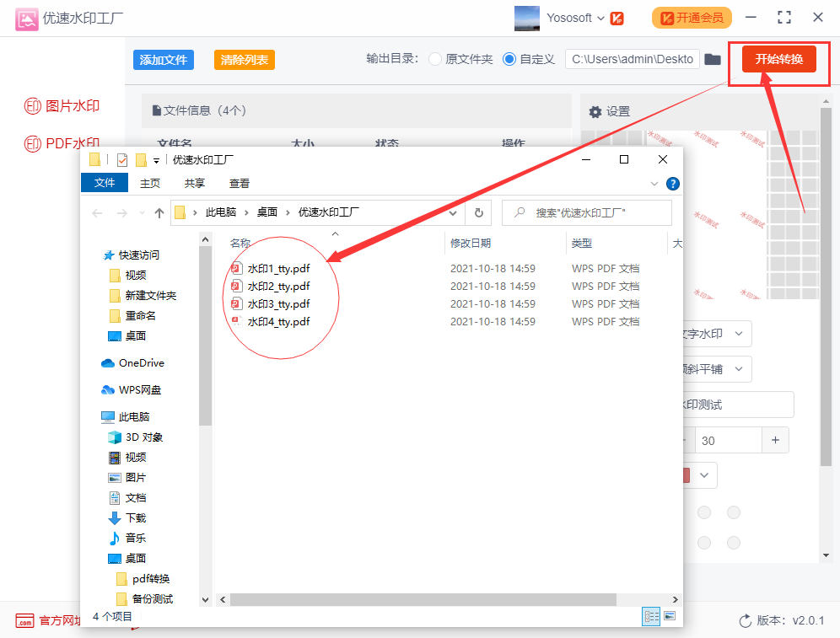
Task: Select the file 水印1_tty.pdf
Action: coord(271,268)
